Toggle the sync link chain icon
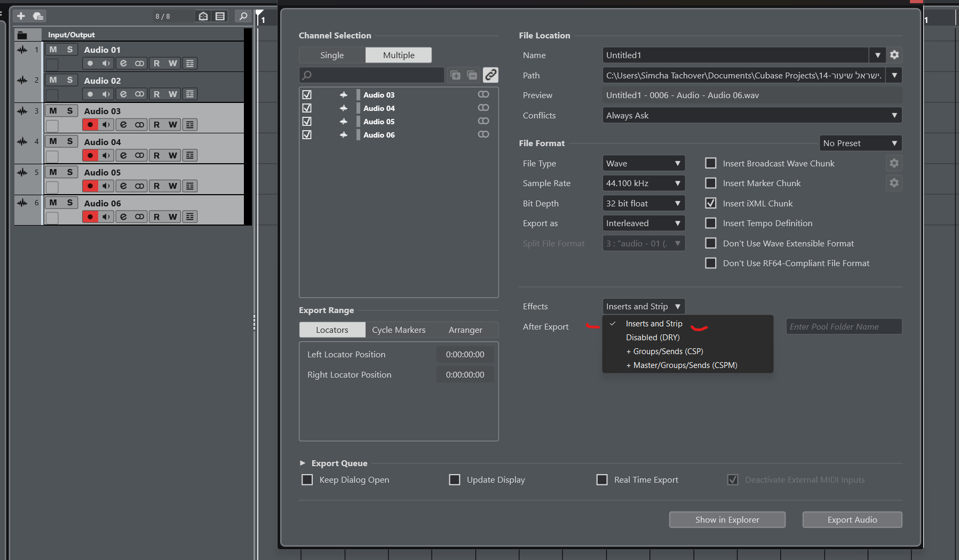Viewport: 959px width, 560px height. [490, 75]
